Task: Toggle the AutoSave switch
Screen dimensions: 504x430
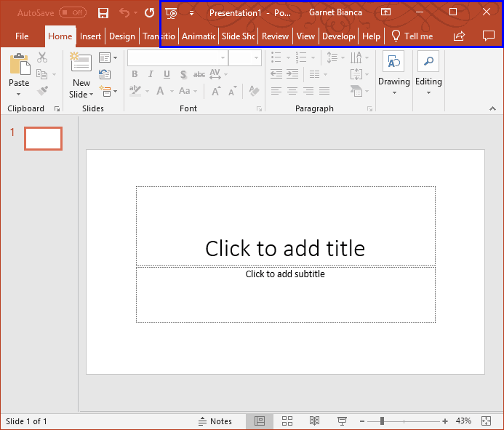Action: (73, 13)
